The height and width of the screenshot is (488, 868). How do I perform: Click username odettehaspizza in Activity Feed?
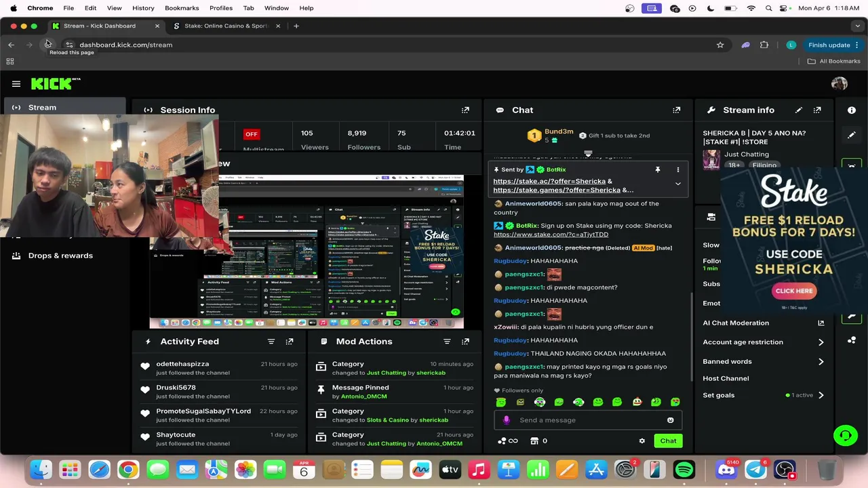point(182,364)
